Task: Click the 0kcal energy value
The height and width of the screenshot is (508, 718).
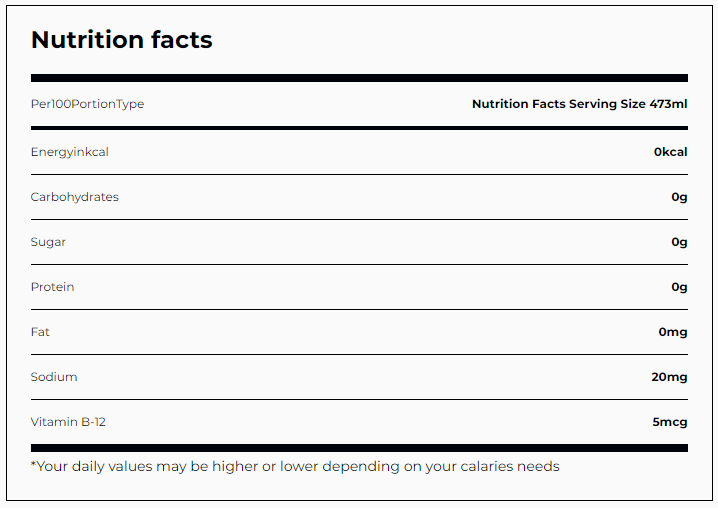Action: (x=670, y=152)
